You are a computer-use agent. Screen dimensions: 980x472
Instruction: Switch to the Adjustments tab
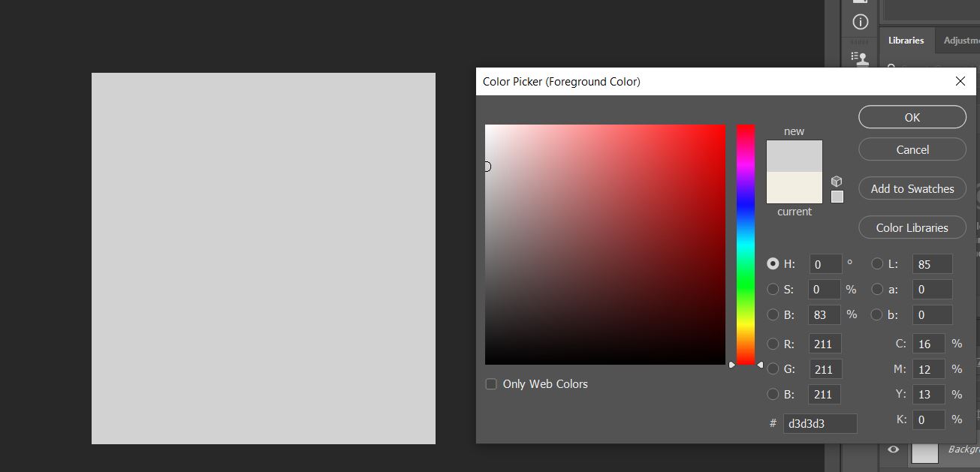[x=960, y=41]
